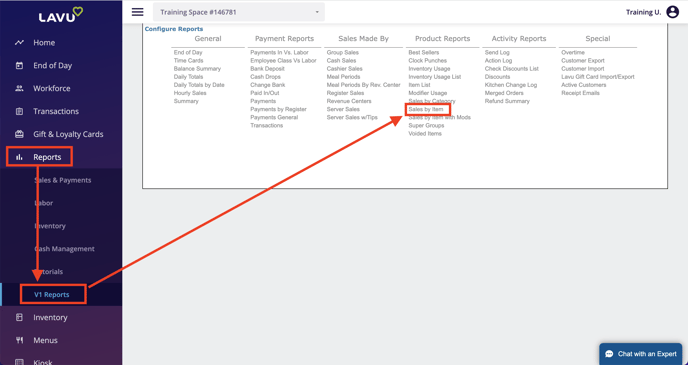Click the Configure Reports link
The height and width of the screenshot is (365, 688).
(x=174, y=29)
